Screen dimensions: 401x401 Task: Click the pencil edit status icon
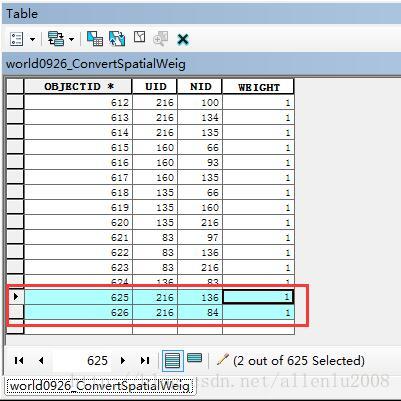pos(222,359)
